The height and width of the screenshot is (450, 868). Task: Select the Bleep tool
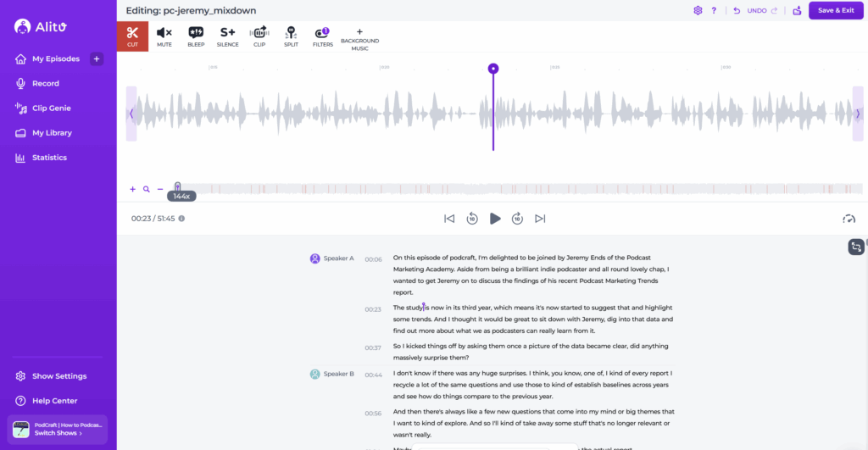click(x=196, y=36)
